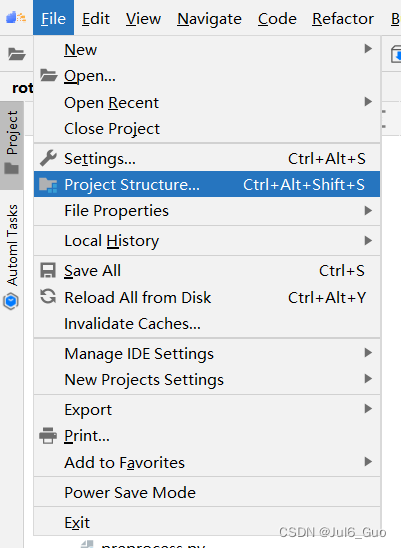
Task: Expand the New submenu arrow
Action: click(368, 49)
